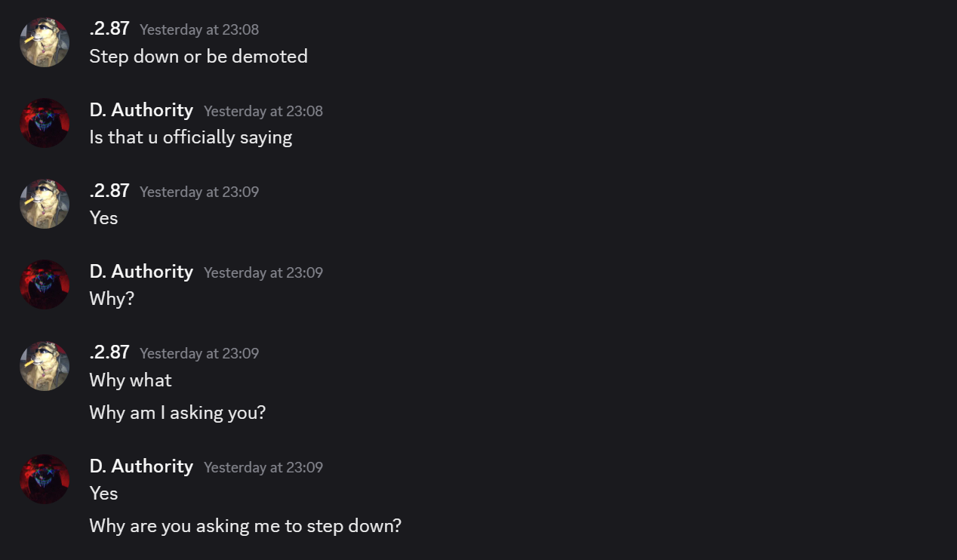957x560 pixels.
Task: Click the timestamp on D. Authority's "Why?" message
Action: click(x=263, y=272)
